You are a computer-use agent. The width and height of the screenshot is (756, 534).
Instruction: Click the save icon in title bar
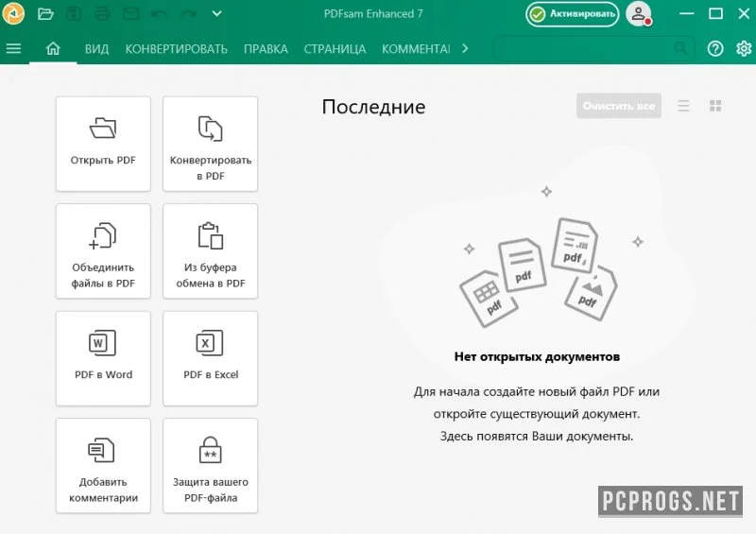74,13
